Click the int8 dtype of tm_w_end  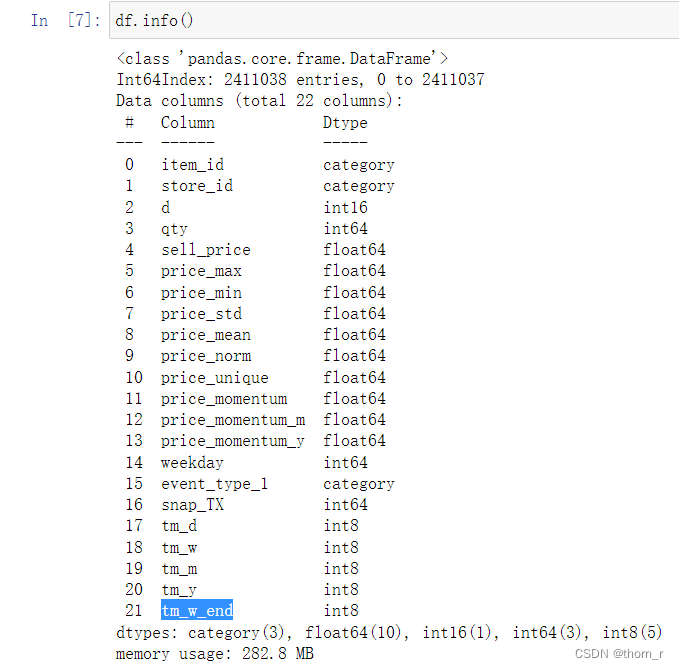tap(341, 611)
